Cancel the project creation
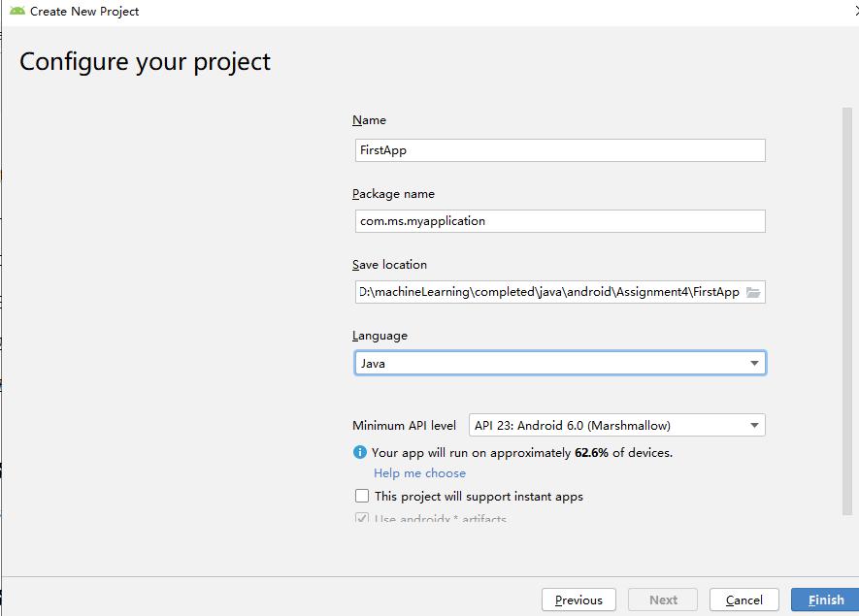This screenshot has height=616, width=859. tap(744, 600)
